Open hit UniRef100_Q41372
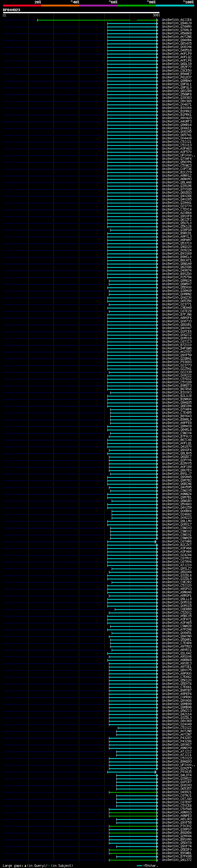 177,860
